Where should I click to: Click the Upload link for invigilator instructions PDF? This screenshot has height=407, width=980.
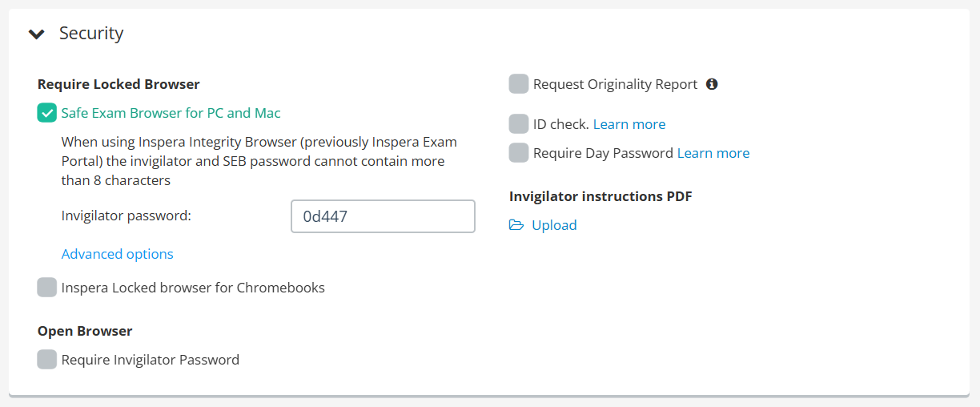click(554, 225)
